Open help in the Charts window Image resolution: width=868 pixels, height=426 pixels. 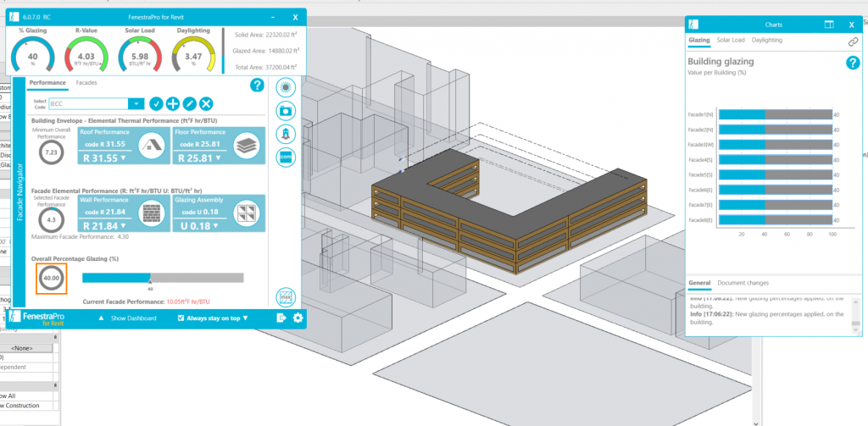click(x=853, y=63)
